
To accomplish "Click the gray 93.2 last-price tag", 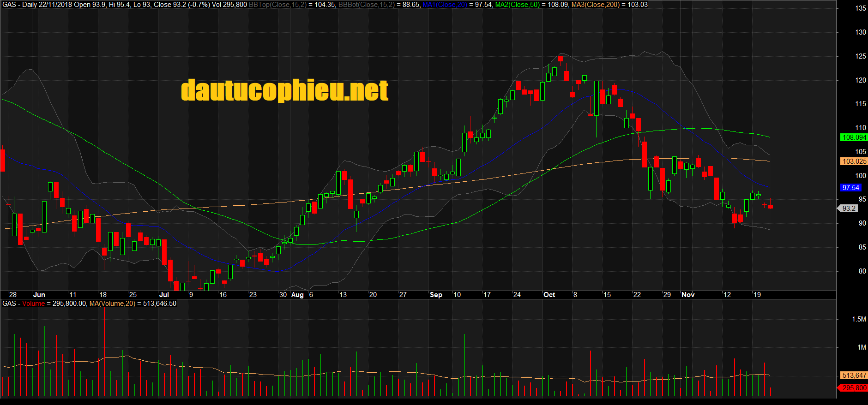I will point(849,208).
